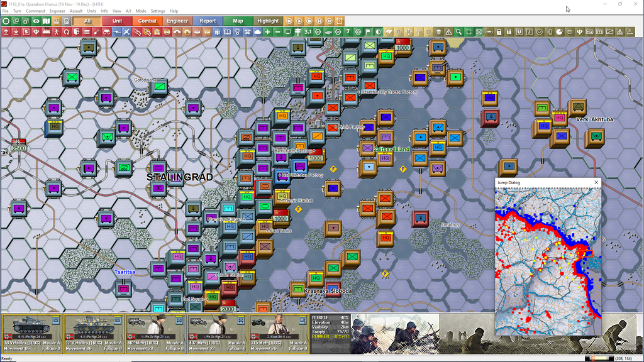Viewport: 644px width, 362px height.
Task: Click the number 7 icon in toolbar
Action: pyautogui.click(x=348, y=31)
